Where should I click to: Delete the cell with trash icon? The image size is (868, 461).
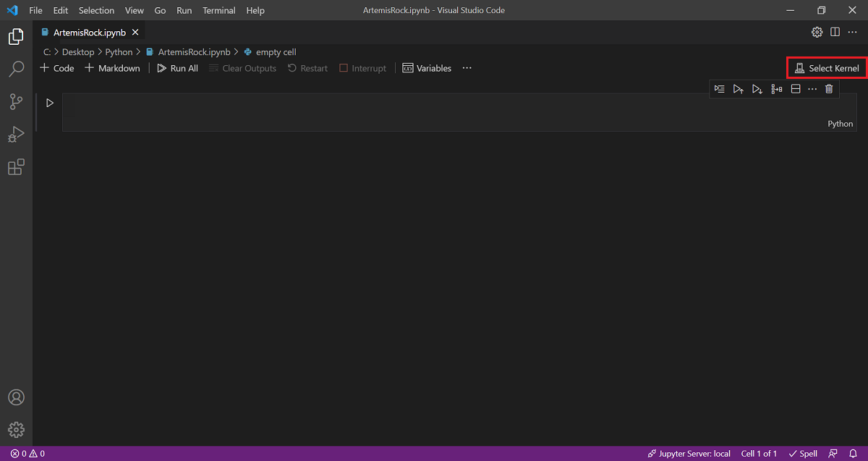(829, 89)
